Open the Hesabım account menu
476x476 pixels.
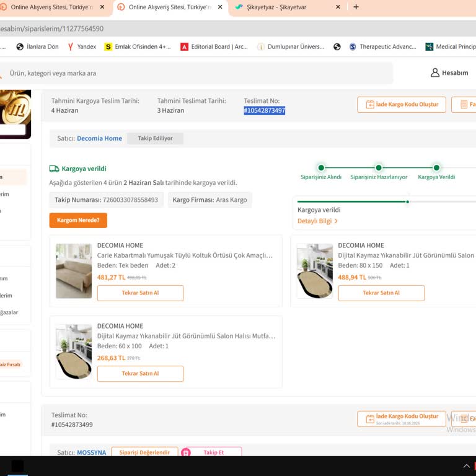click(x=449, y=73)
